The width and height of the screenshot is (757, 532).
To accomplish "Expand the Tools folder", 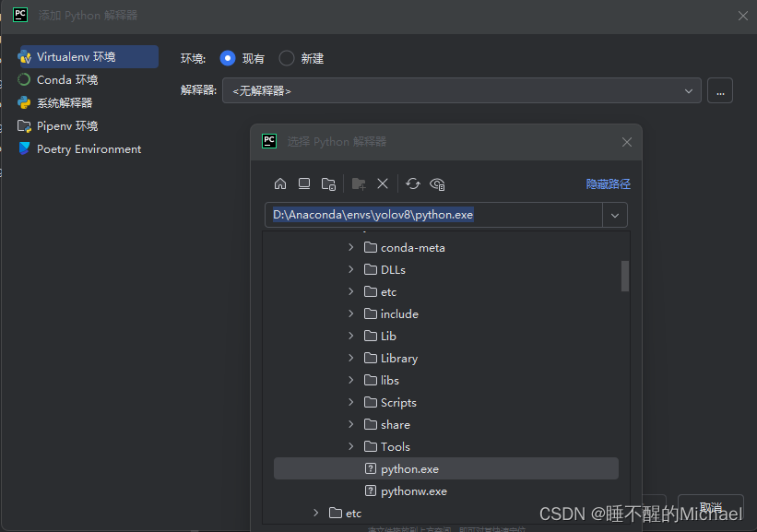I will tap(351, 446).
